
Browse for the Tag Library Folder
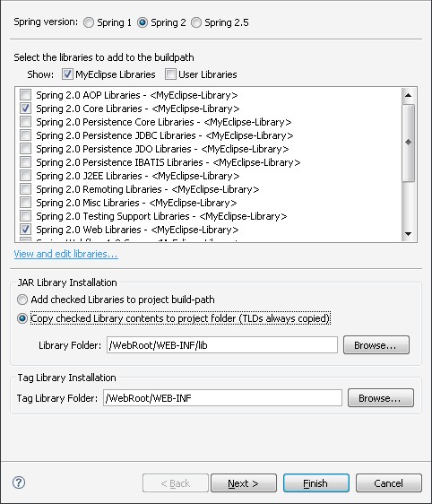[x=381, y=398]
